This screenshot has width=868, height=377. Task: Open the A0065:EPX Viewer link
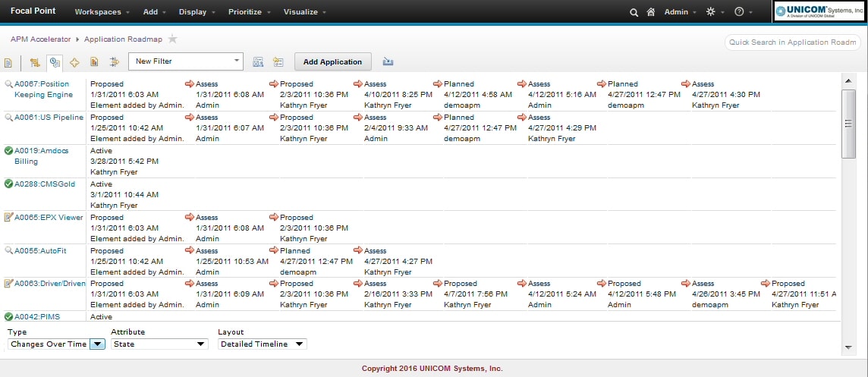tap(49, 217)
